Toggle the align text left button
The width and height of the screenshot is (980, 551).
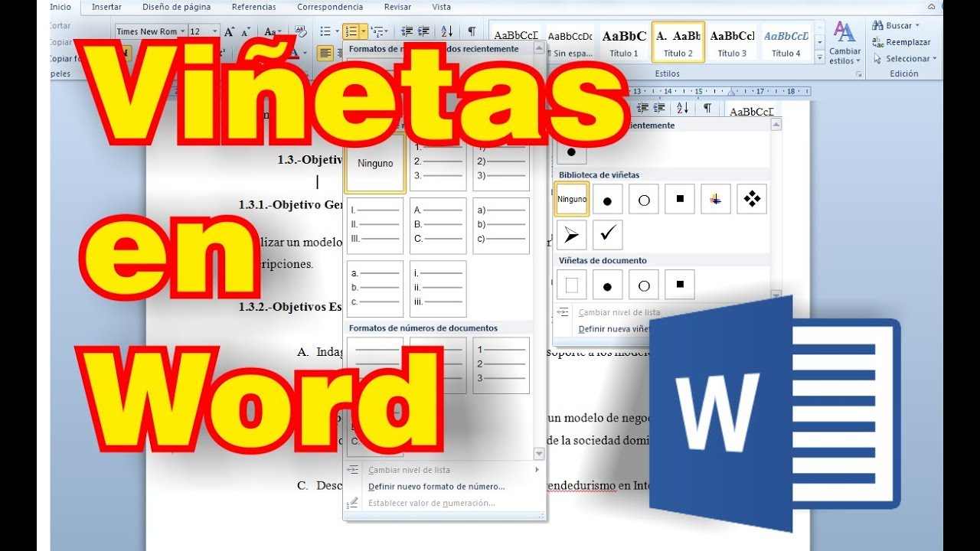(325, 53)
